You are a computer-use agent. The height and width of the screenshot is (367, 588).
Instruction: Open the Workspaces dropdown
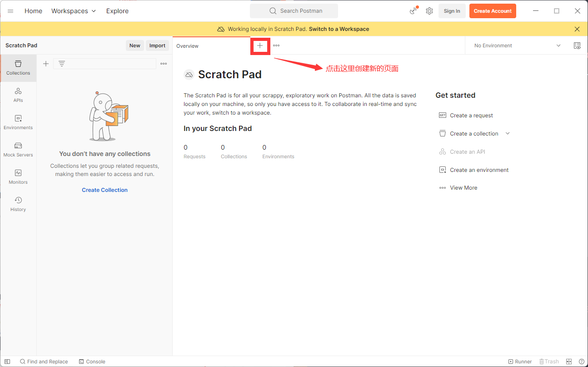[x=74, y=11]
